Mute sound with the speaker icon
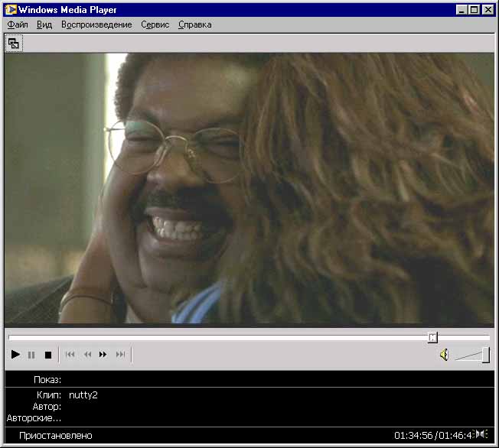 [x=444, y=355]
